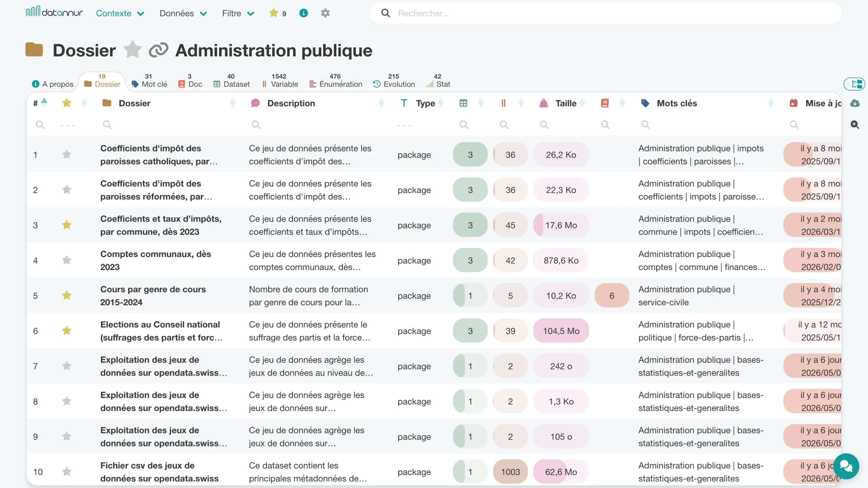Screen dimensions: 868x488
Task: Unstar row 5 Cours par genre de cours
Action: 67,296
